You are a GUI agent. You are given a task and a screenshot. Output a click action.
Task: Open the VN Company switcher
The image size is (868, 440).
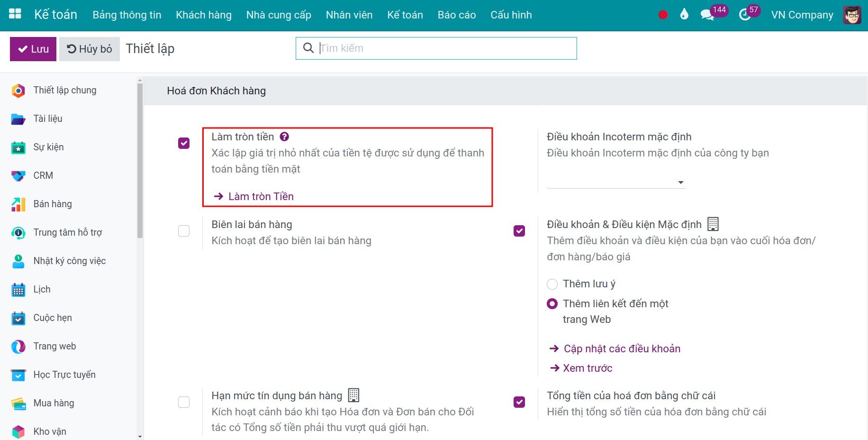point(802,15)
